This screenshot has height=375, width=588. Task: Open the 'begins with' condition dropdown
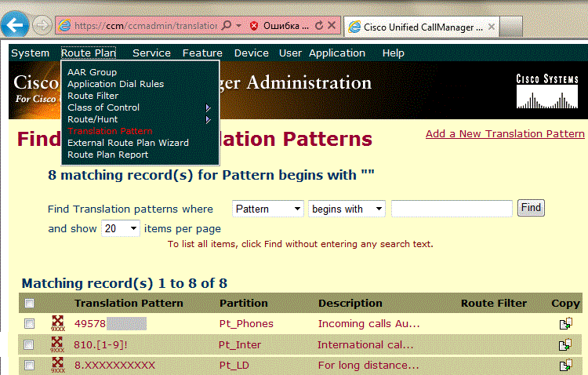coord(347,209)
